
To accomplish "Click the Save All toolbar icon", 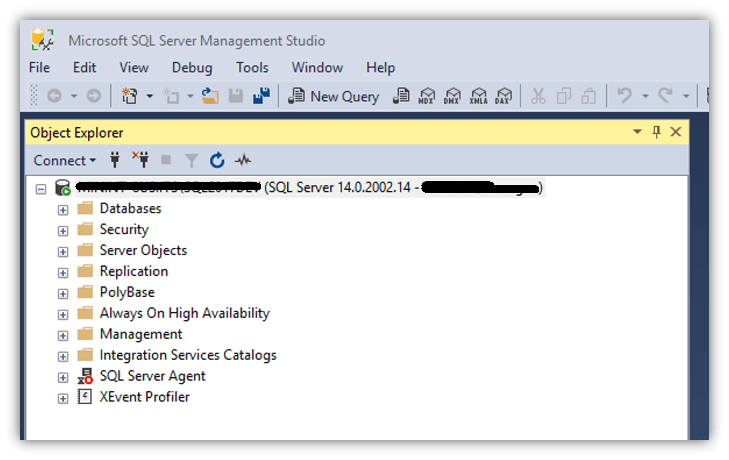I will [x=261, y=96].
